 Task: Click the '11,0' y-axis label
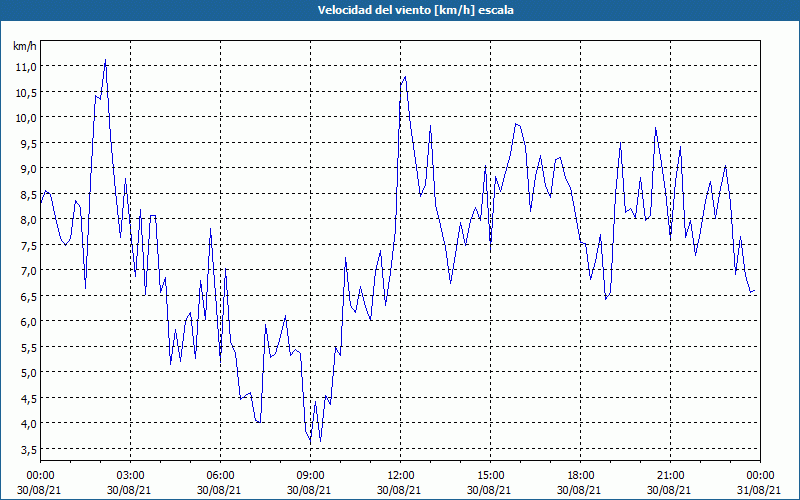(26, 66)
